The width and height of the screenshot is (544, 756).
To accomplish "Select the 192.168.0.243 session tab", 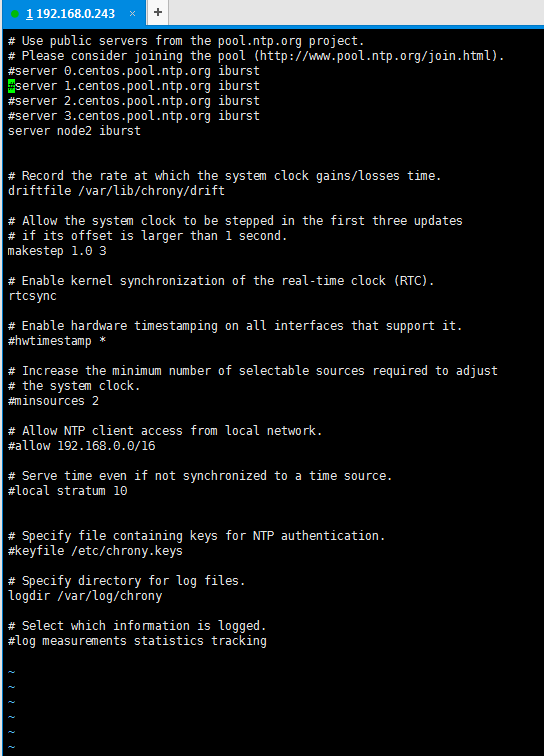I will [72, 14].
